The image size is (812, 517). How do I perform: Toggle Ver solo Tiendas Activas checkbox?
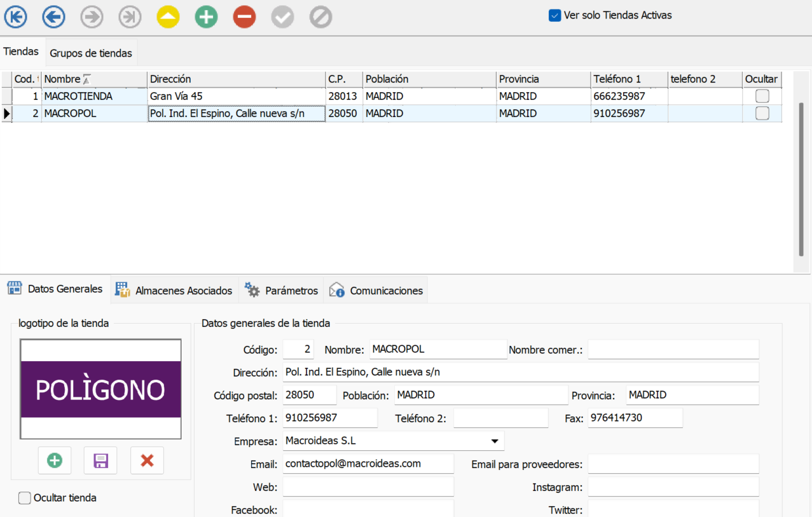[x=554, y=15]
